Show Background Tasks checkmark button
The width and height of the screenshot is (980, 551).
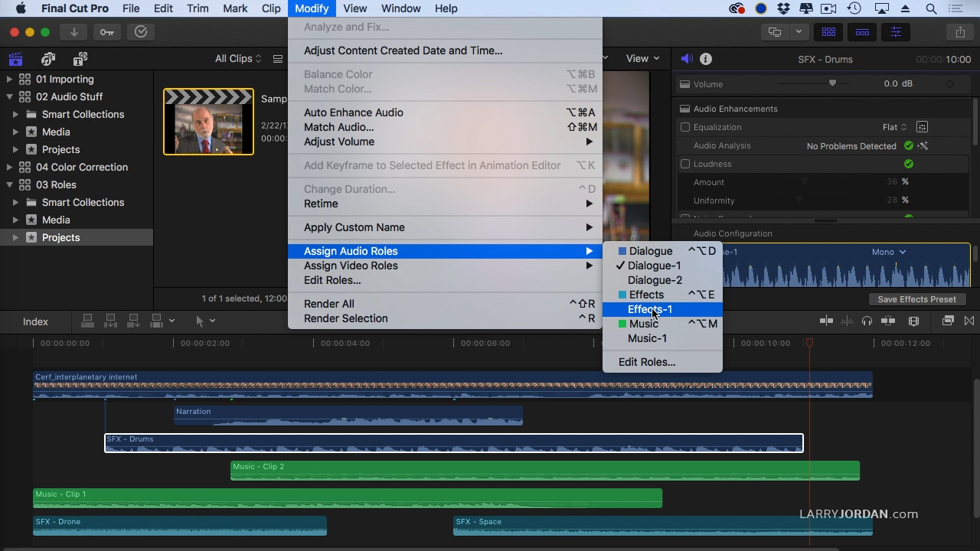141,32
